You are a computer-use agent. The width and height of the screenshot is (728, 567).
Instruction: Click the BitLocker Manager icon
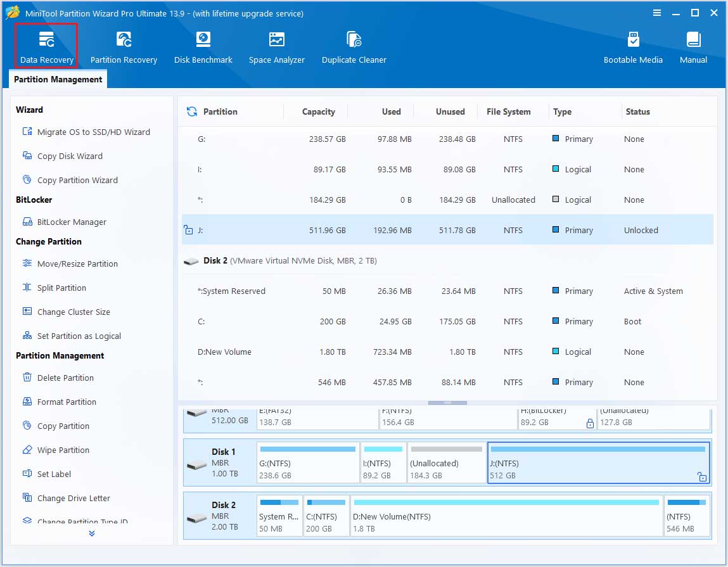coord(27,222)
